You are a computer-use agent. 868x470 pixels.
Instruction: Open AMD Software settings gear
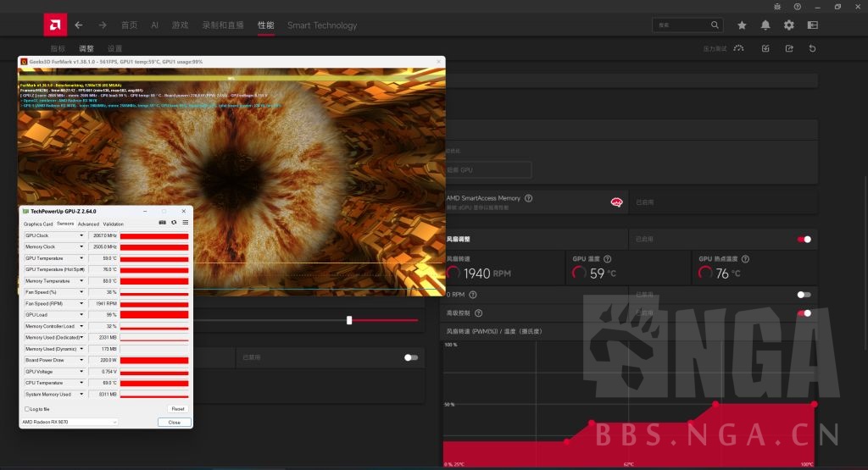click(x=789, y=25)
